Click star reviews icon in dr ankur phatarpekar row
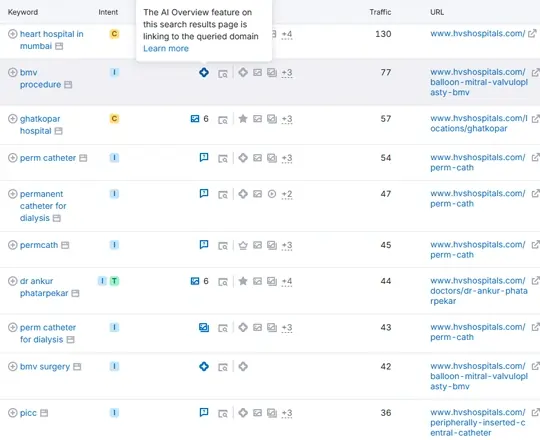540x440 pixels. (243, 281)
